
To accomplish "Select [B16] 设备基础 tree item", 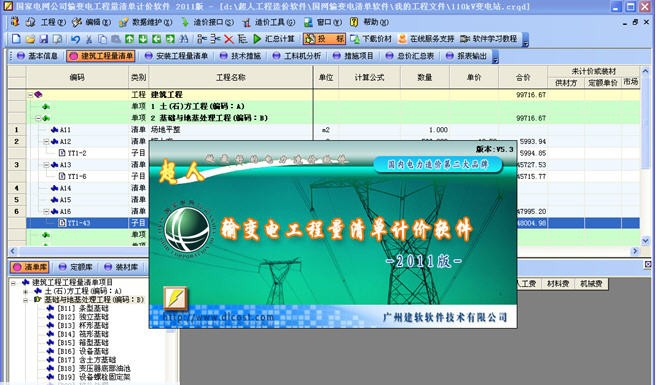I will (83, 351).
